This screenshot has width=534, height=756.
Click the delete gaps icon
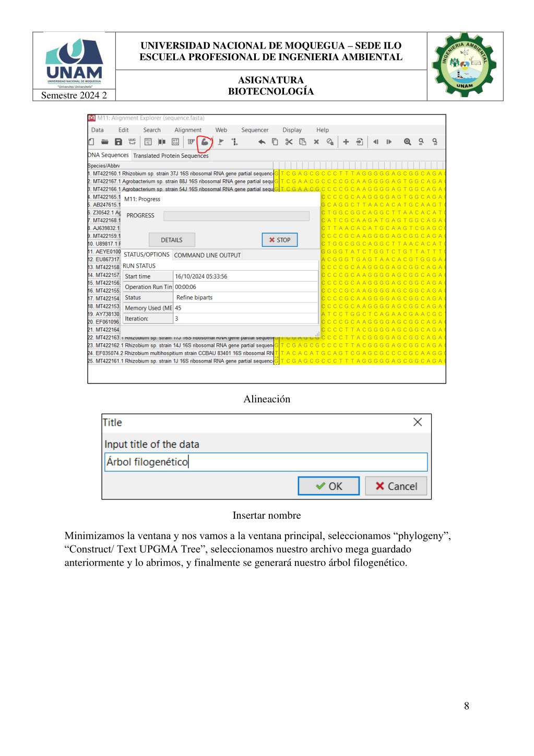[330, 142]
